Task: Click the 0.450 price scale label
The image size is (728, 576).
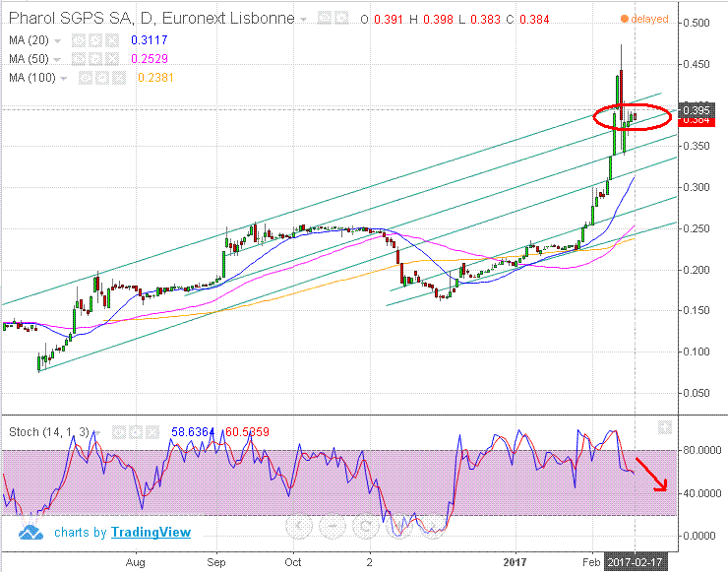Action: pos(697,64)
